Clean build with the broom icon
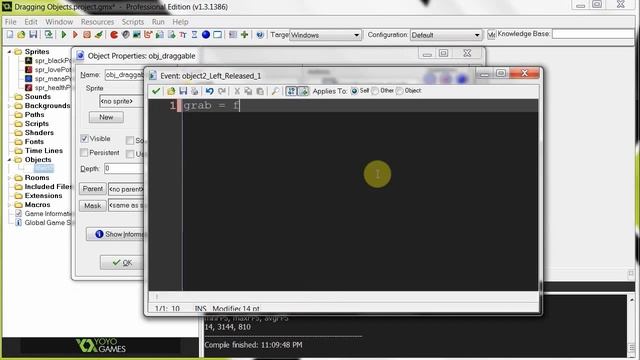This screenshot has height=360, width=640. point(98,35)
